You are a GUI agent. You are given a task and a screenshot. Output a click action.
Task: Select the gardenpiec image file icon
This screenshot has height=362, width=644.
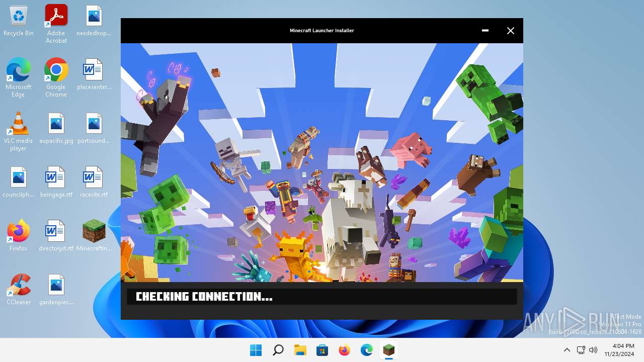click(56, 289)
